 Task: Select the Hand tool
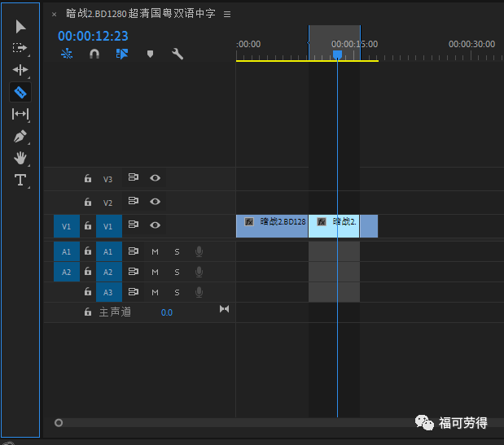point(20,158)
